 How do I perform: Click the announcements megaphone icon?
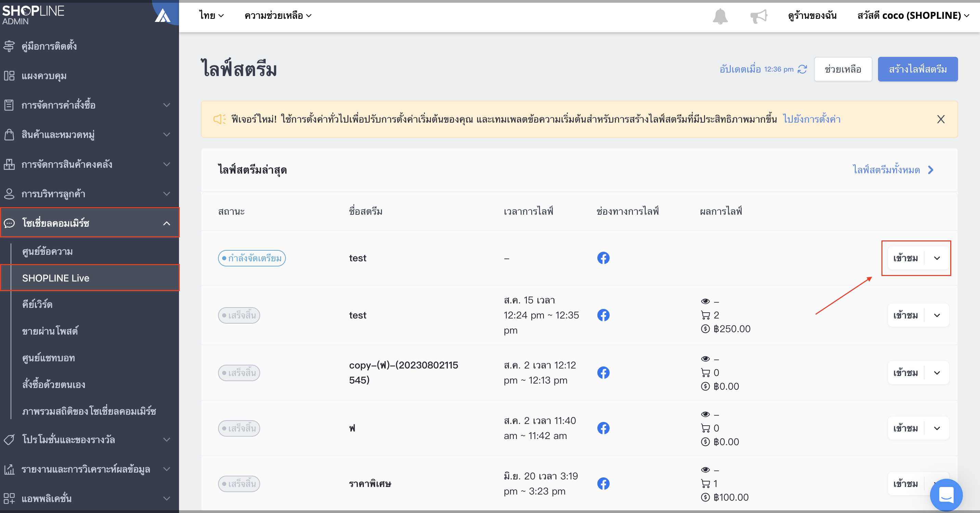pos(759,16)
